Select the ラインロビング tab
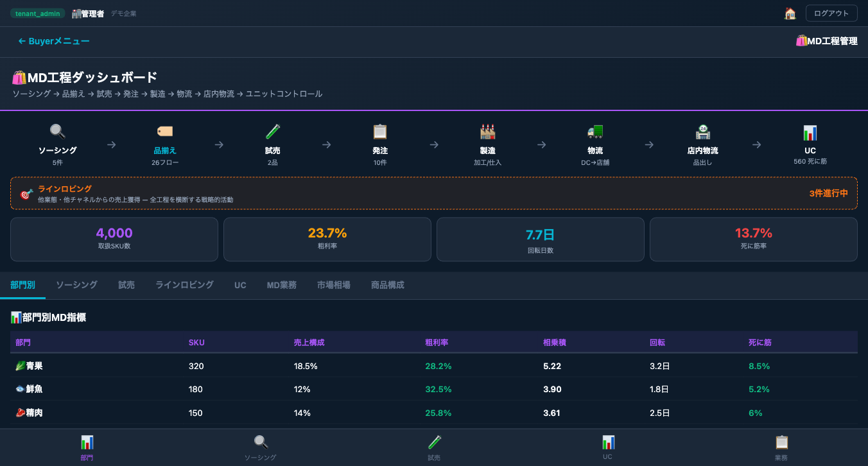This screenshot has width=868, height=466. pos(184,285)
